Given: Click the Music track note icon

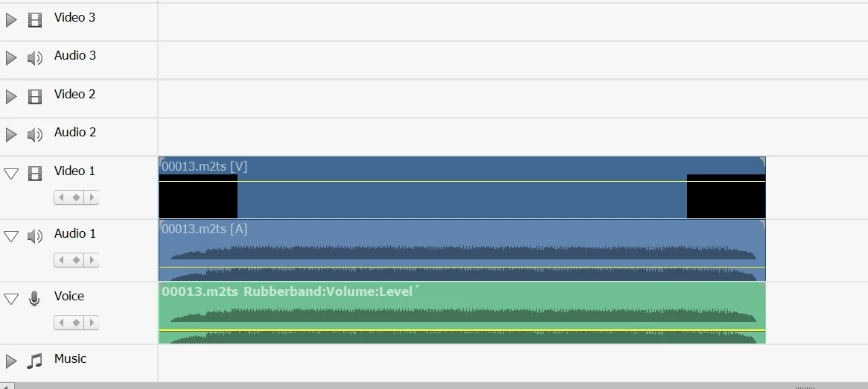Looking at the screenshot, I should click(x=34, y=362).
